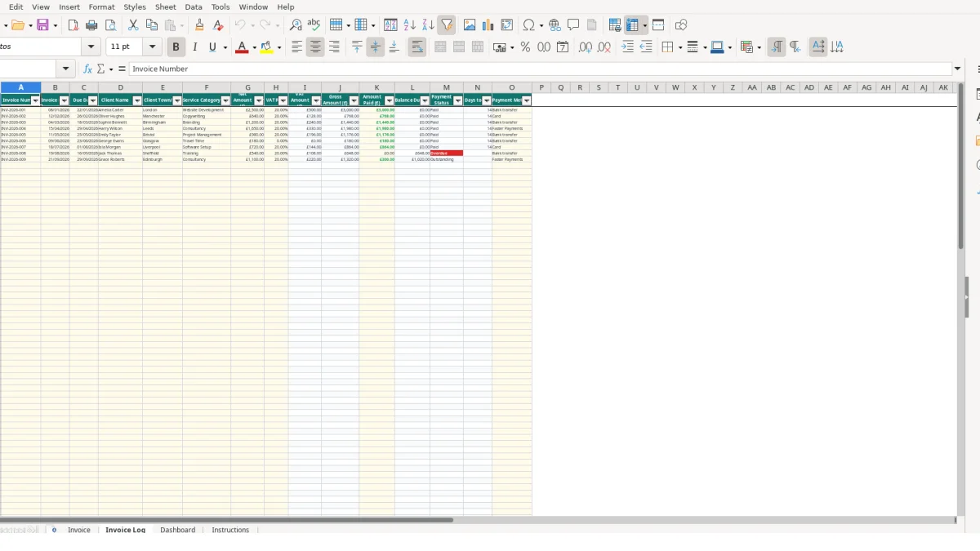Viewport: 980px width, 551px height.
Task: Toggle Bold formatting
Action: (x=176, y=47)
